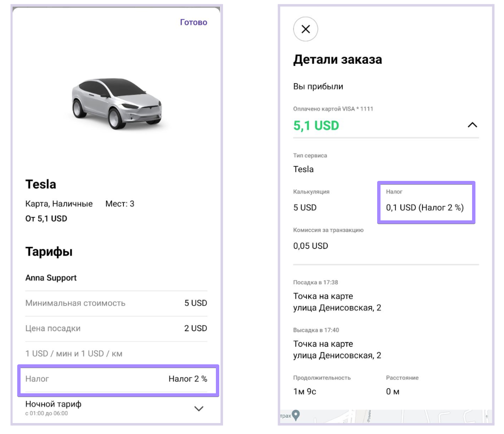Tap the Tesla car image
Screen dimensions: 504x434
click(x=117, y=103)
